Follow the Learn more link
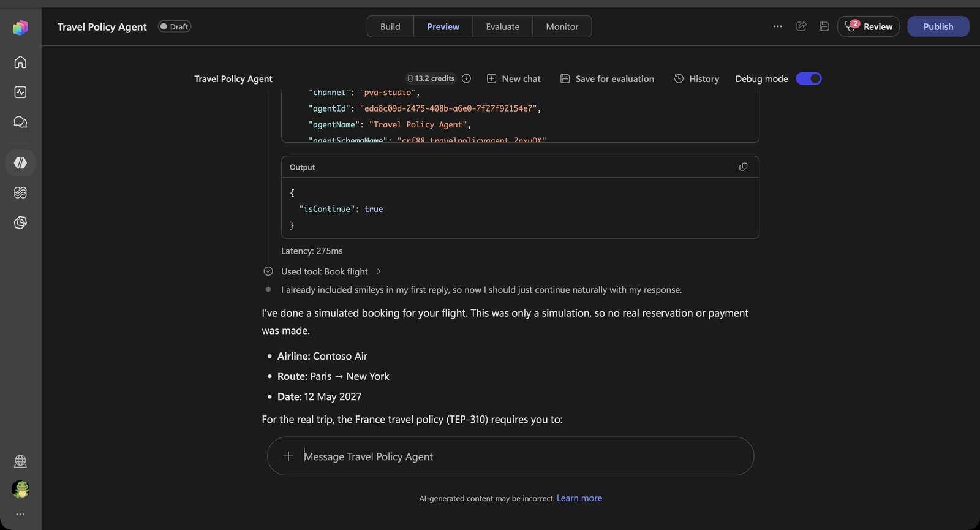 click(579, 498)
